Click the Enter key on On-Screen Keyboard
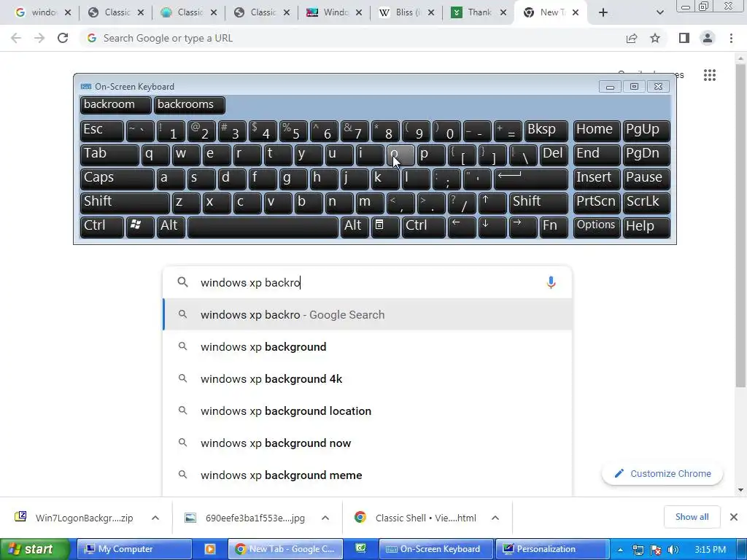The image size is (747, 560). click(x=531, y=179)
